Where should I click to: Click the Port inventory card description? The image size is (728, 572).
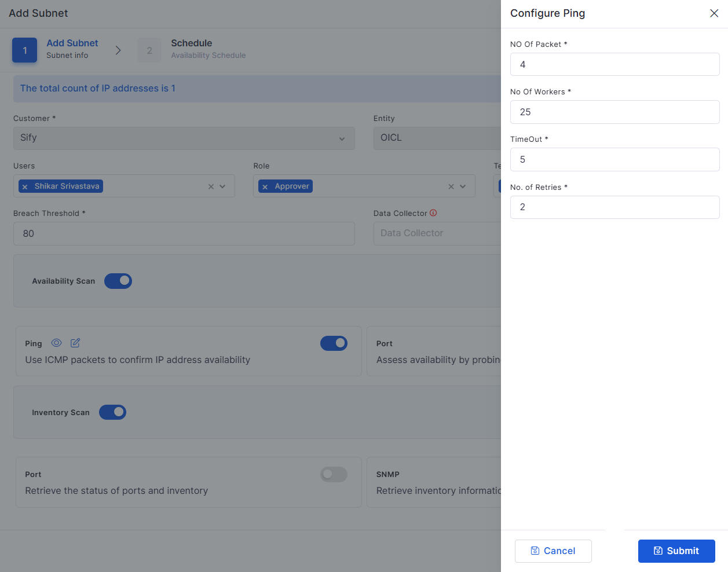[116, 490]
